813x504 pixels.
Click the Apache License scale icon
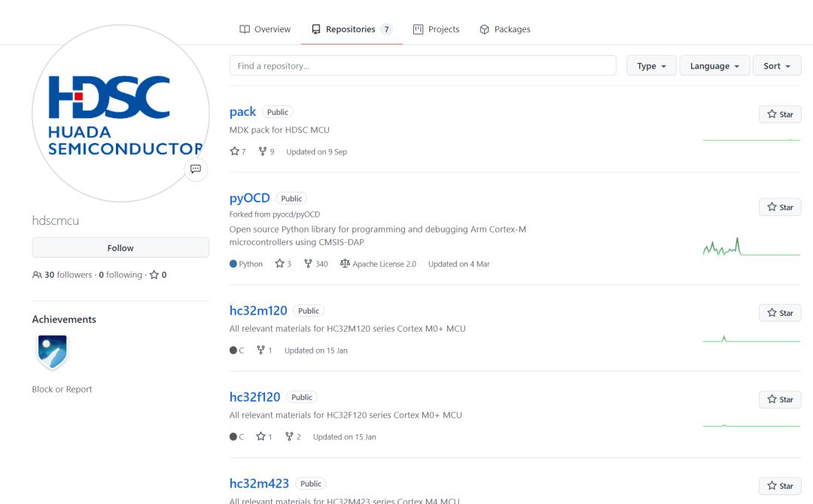(x=345, y=263)
